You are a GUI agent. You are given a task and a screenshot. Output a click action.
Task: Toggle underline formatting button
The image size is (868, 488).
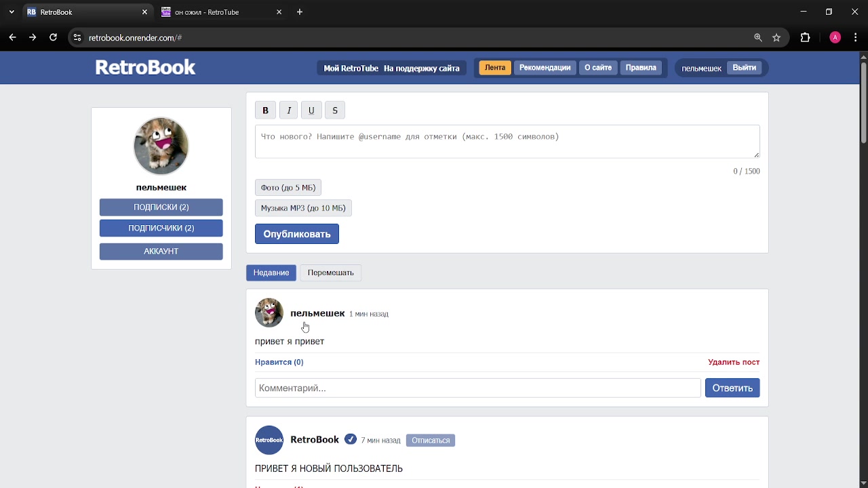tap(311, 110)
